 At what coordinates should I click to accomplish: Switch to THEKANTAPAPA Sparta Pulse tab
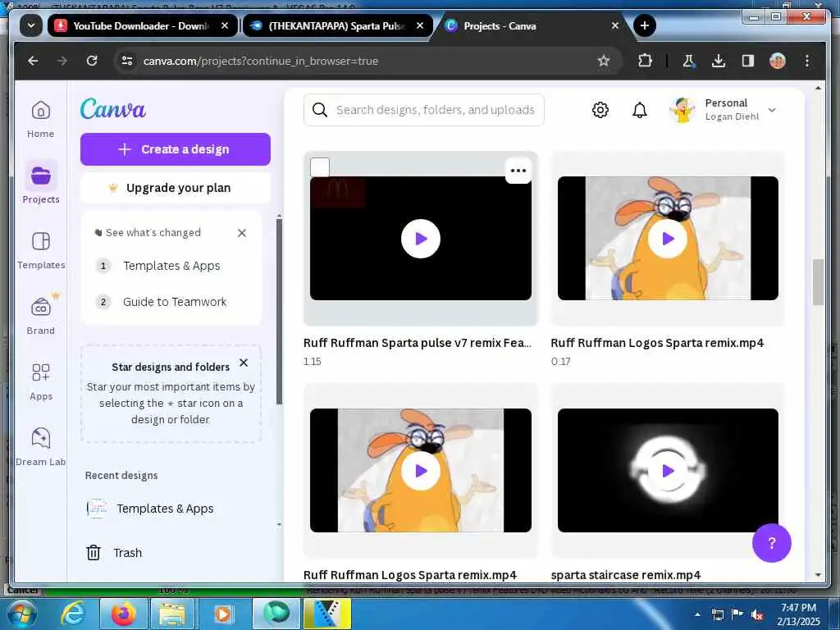tap(337, 25)
